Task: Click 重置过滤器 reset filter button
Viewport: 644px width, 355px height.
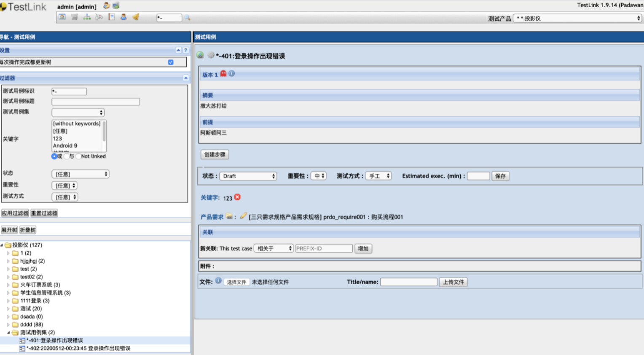Action: click(44, 213)
